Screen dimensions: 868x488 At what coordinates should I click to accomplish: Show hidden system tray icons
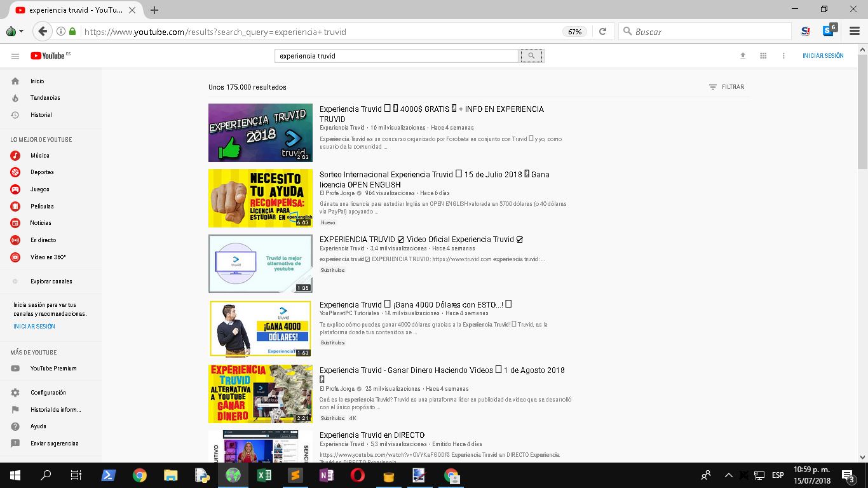[729, 475]
